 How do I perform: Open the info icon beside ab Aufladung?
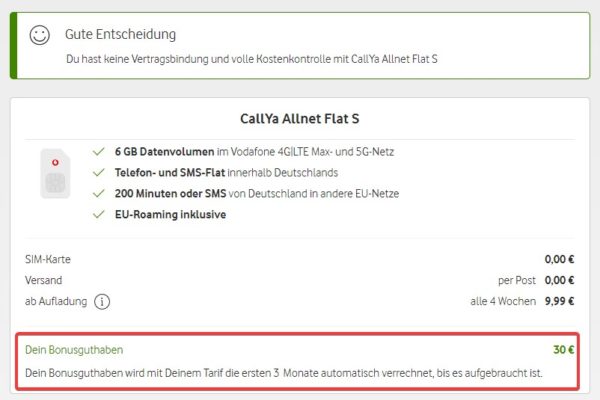point(103,301)
